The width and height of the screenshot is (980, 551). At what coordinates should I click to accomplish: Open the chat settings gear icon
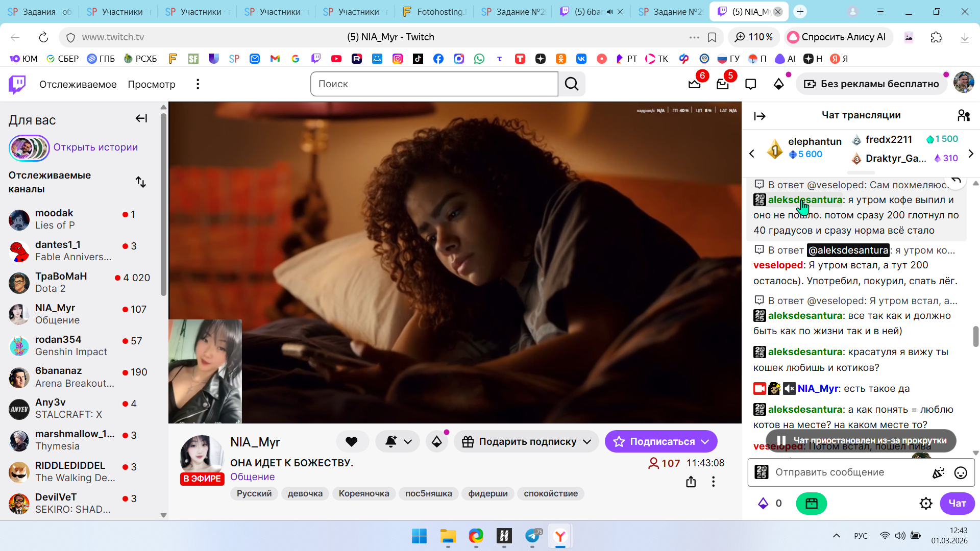(x=926, y=504)
